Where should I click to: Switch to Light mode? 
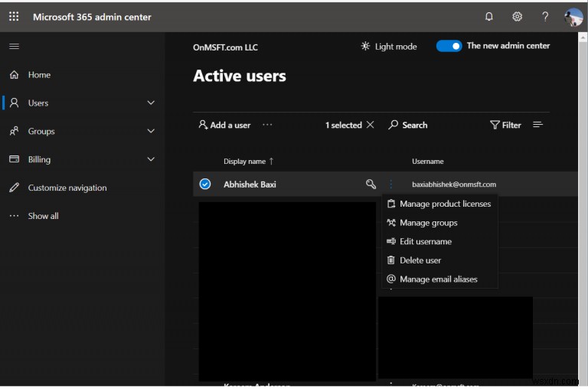(389, 47)
